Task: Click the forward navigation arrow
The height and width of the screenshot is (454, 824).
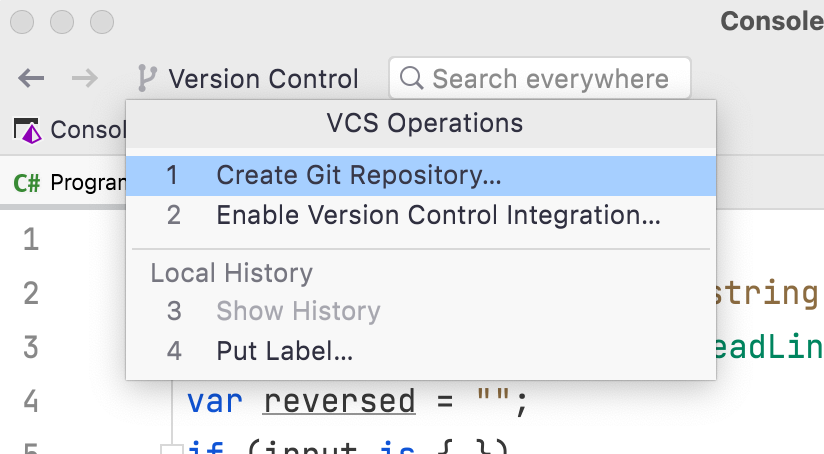Action: [85, 78]
